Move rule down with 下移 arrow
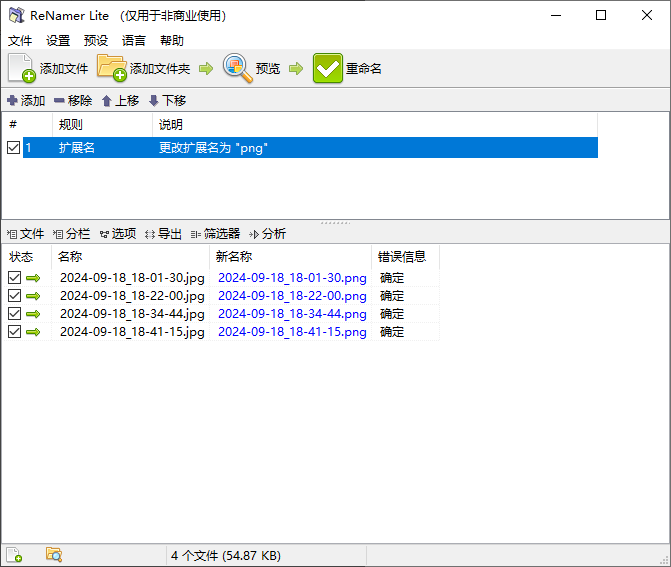This screenshot has width=671, height=567. click(x=153, y=101)
